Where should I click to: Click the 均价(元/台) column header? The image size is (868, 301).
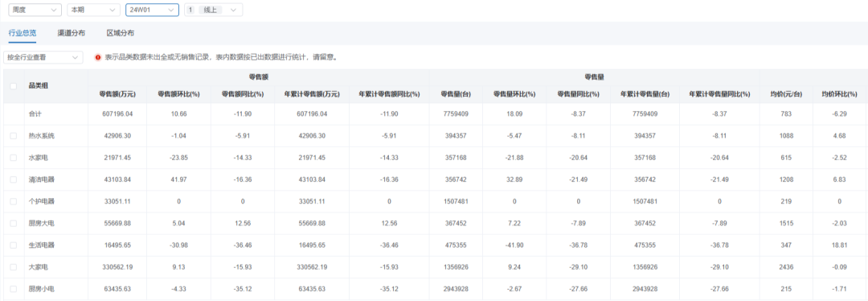786,94
